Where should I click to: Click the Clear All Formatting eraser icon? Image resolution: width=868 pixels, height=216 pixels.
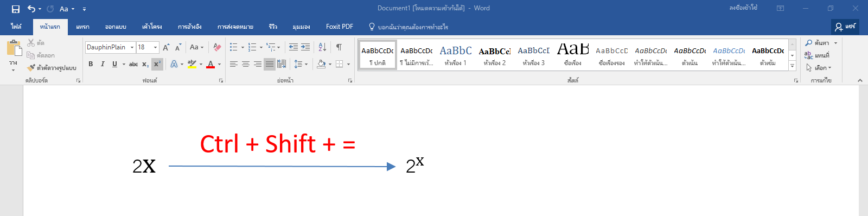click(x=217, y=47)
